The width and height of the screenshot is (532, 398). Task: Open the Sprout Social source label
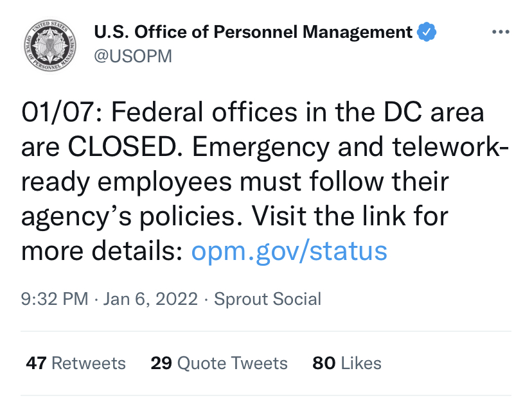(267, 299)
